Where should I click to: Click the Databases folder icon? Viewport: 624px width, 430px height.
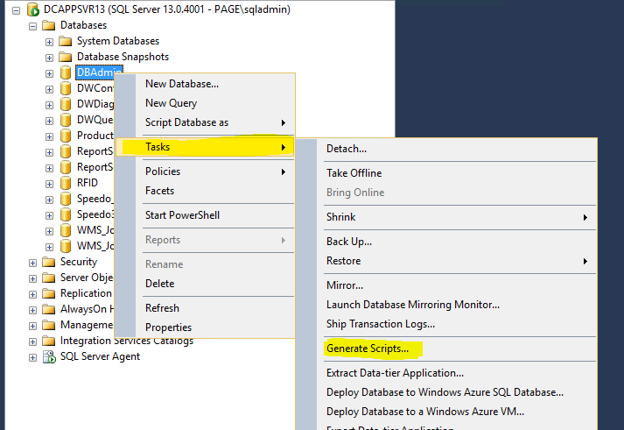pos(49,25)
